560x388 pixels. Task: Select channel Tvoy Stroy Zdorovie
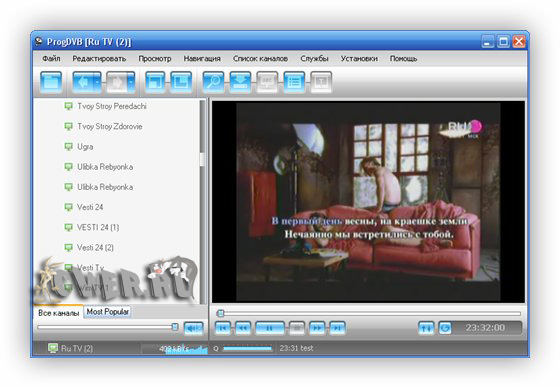[110, 126]
